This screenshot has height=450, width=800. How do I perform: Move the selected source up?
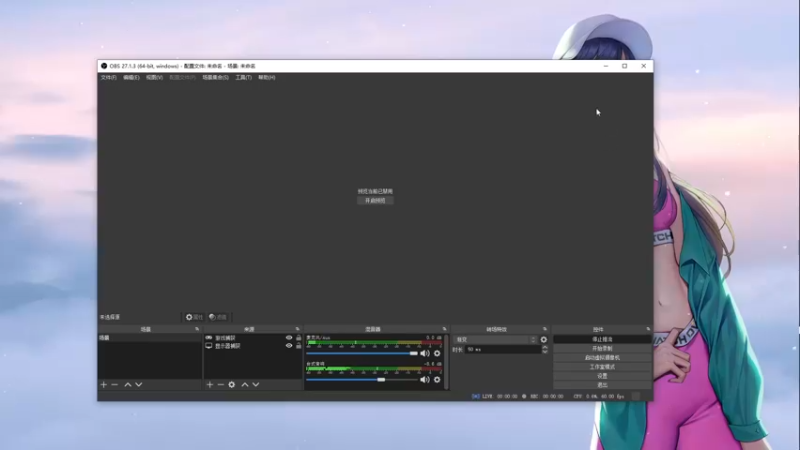(245, 385)
